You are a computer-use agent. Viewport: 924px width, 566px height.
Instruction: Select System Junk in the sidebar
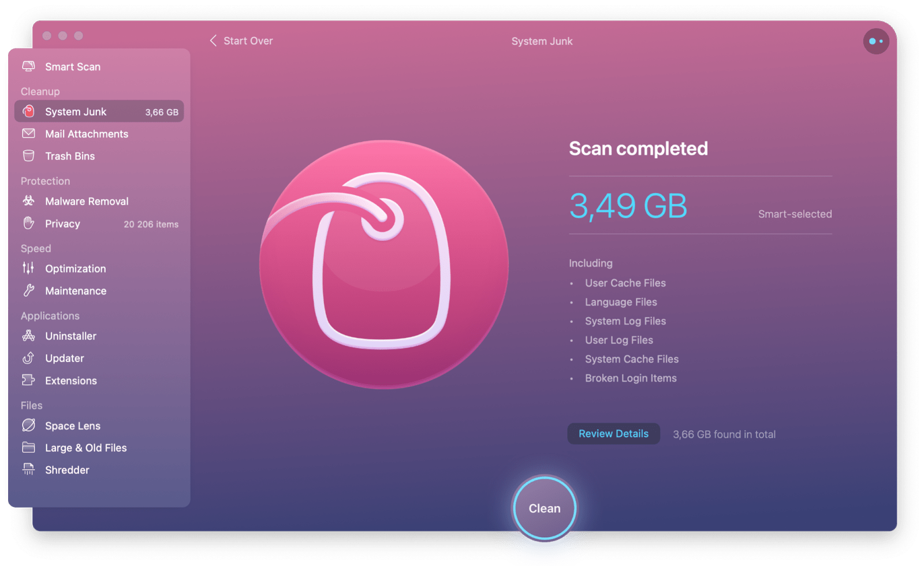tap(99, 111)
